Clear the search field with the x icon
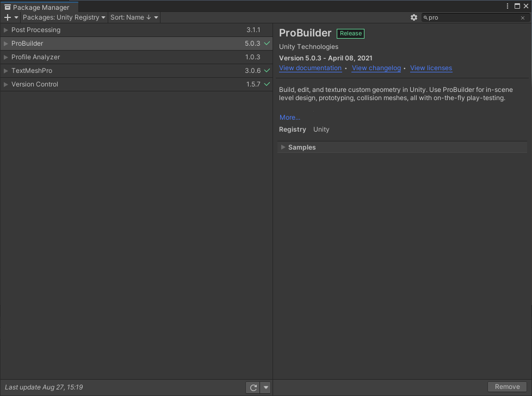This screenshot has height=396, width=532. click(523, 18)
